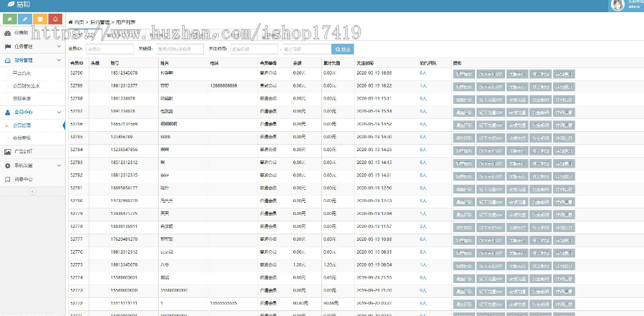
Task: Click the admin avatar picture
Action: click(618, 5)
